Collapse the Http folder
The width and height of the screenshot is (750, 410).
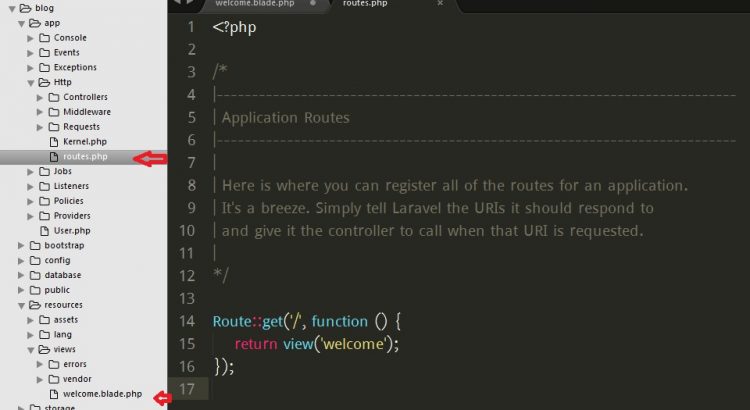(30, 82)
